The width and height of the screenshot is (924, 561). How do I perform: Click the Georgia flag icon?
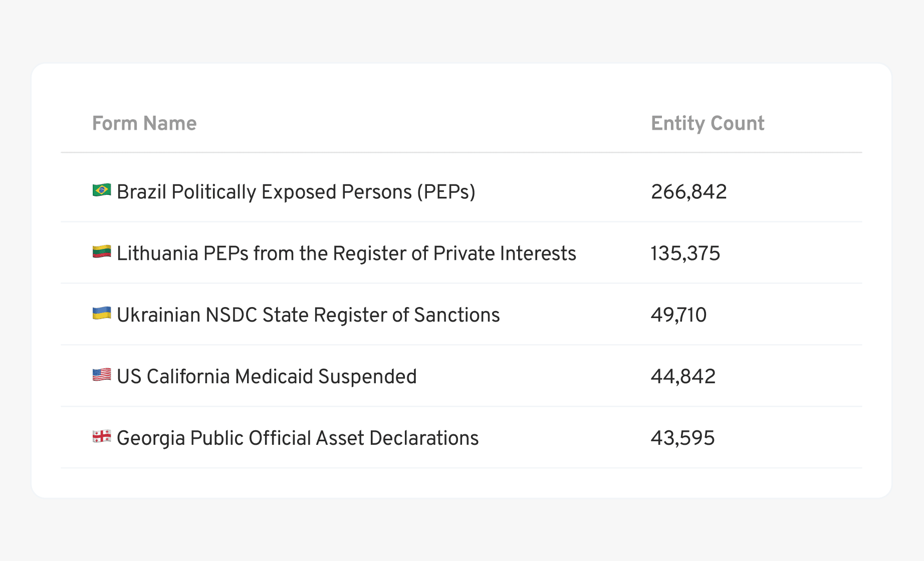tap(102, 437)
